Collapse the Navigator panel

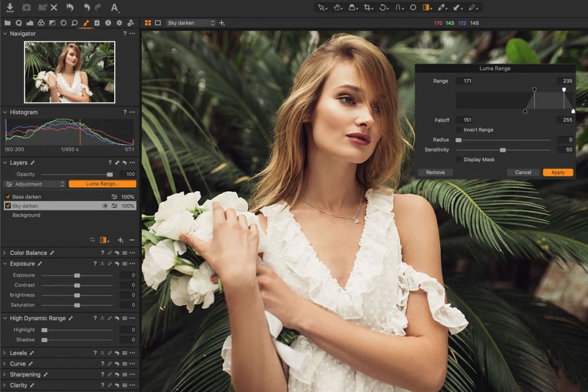point(6,33)
